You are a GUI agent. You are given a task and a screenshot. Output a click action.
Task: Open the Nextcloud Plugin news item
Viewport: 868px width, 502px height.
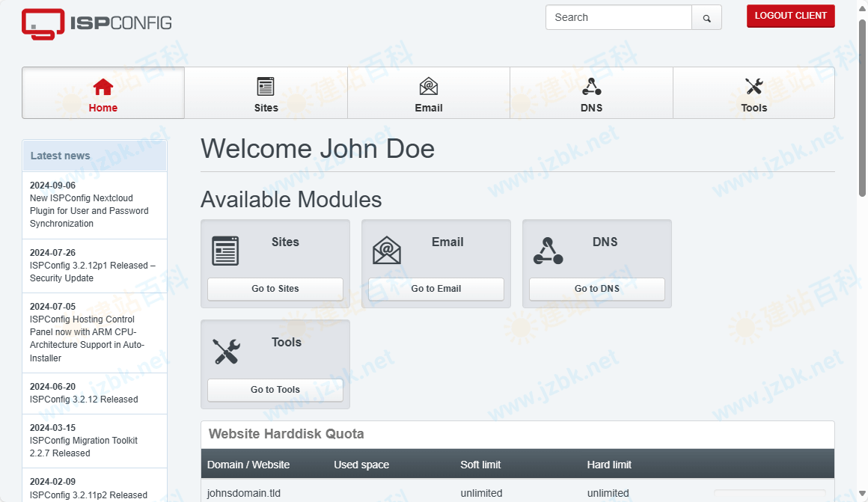89,211
